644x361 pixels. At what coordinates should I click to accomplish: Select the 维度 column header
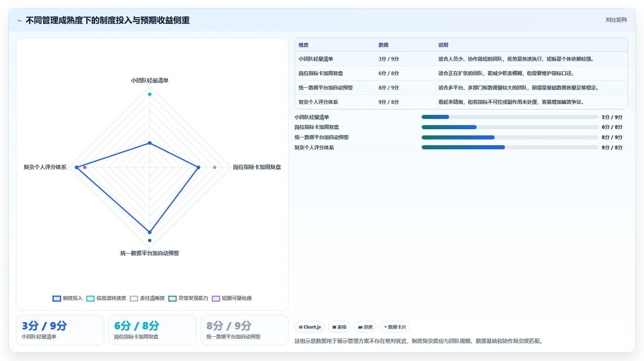point(304,45)
